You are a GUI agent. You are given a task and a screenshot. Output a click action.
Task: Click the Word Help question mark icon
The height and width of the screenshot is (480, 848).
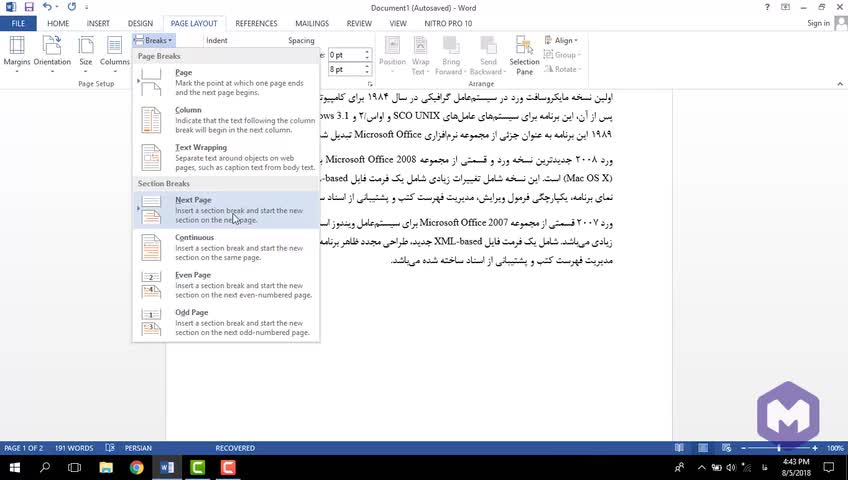pos(767,8)
